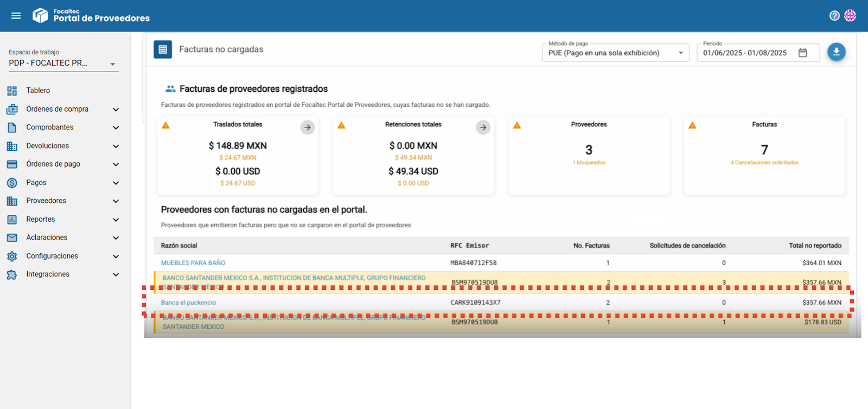Open Método de pago dropdown

tap(616, 53)
